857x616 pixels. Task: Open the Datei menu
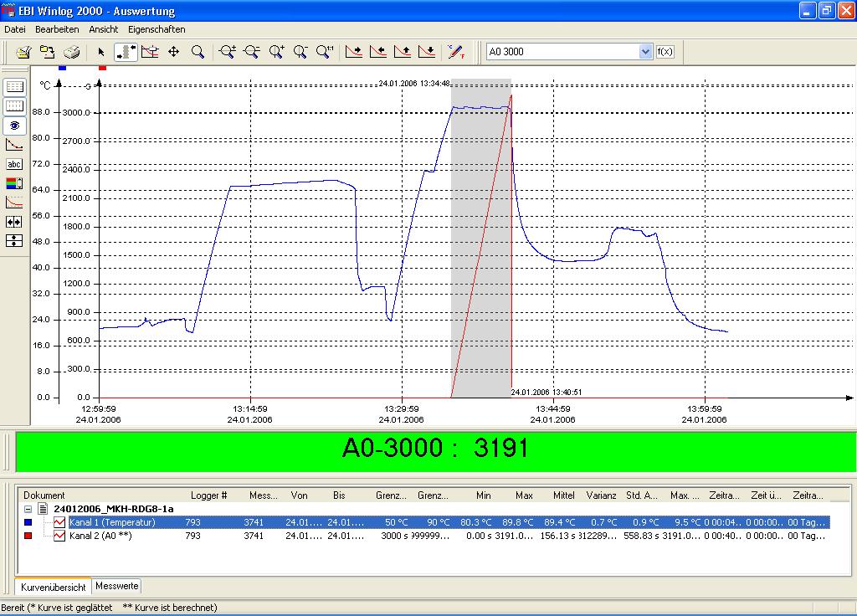pos(15,29)
